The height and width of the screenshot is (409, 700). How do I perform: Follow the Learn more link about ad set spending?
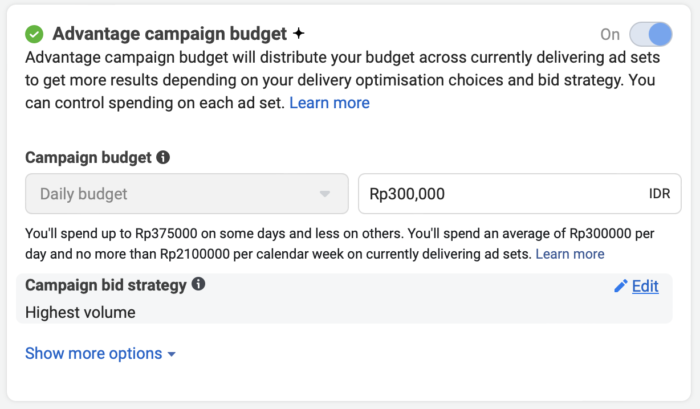point(329,103)
